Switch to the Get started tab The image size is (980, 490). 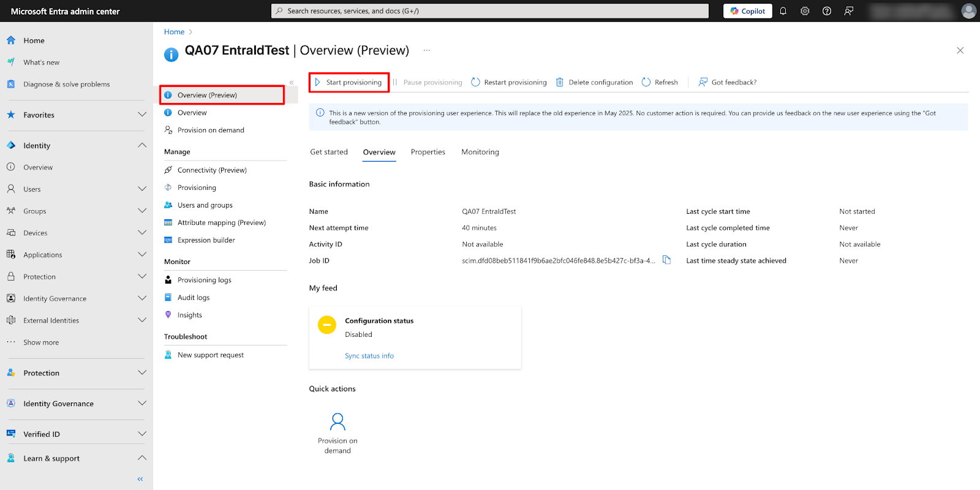tap(329, 152)
